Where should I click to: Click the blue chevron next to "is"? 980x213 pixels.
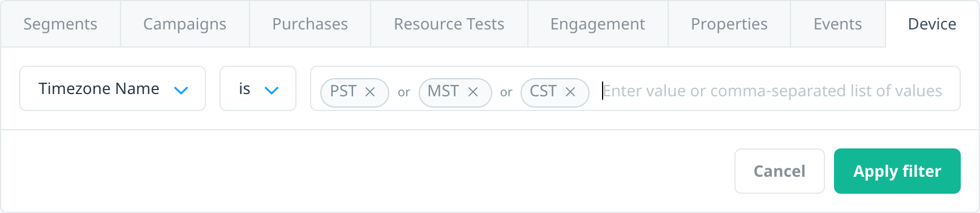coord(272,90)
